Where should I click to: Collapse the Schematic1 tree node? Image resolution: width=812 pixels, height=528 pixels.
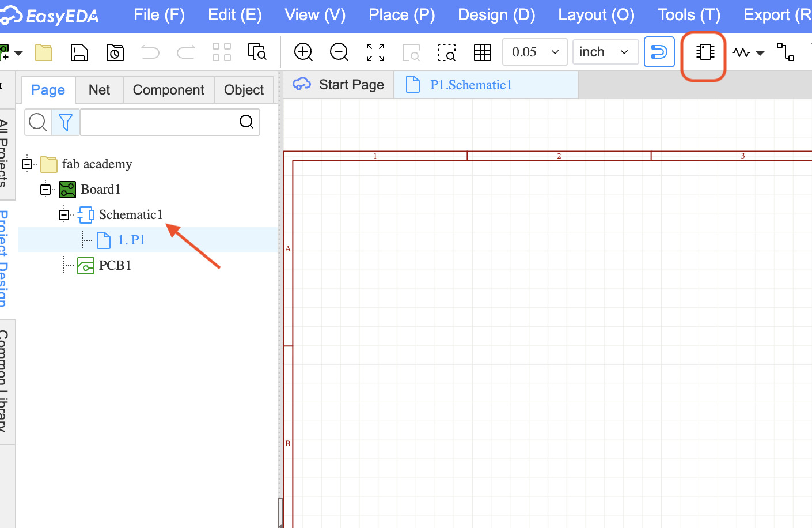pos(64,214)
